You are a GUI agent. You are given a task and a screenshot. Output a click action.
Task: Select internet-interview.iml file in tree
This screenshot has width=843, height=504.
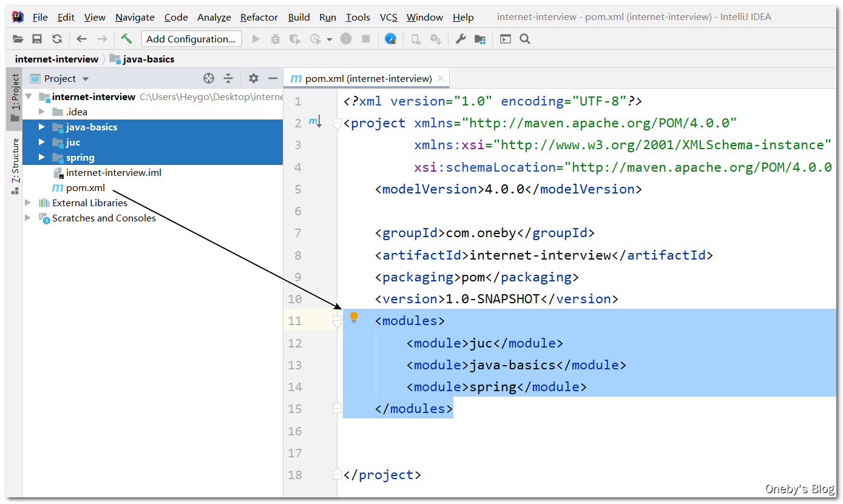113,172
